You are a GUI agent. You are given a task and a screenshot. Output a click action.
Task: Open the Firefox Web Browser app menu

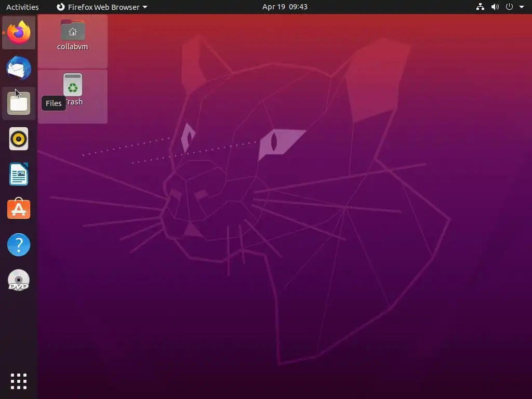(102, 7)
